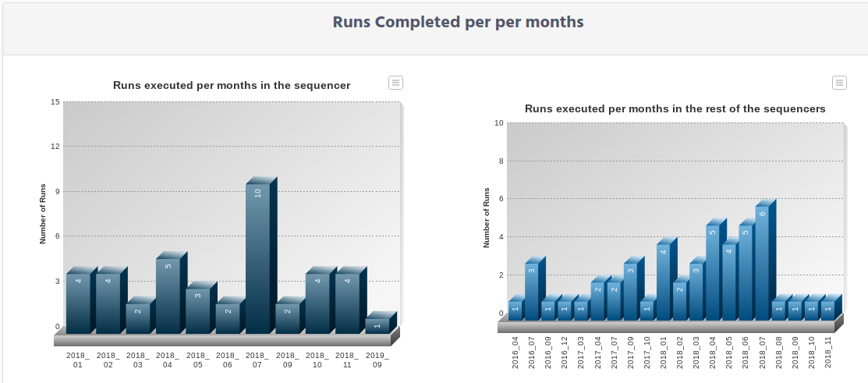Open the right chart's export menu icon
The height and width of the screenshot is (383, 868).
pos(839,83)
